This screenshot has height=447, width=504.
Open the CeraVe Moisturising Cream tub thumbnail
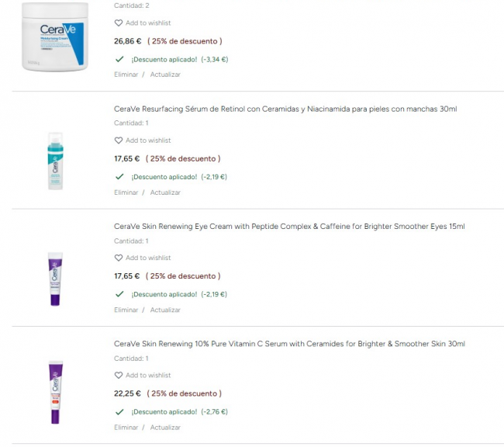click(x=55, y=36)
